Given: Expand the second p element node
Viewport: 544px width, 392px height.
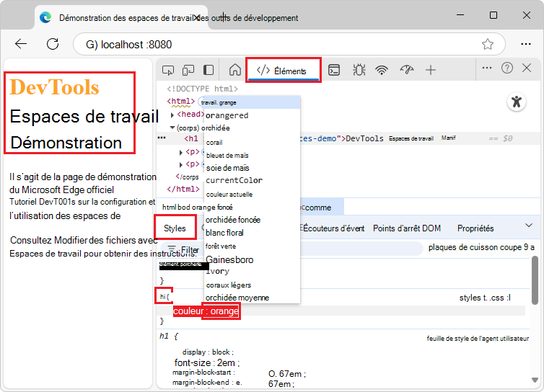Looking at the screenshot, I should click(x=181, y=164).
